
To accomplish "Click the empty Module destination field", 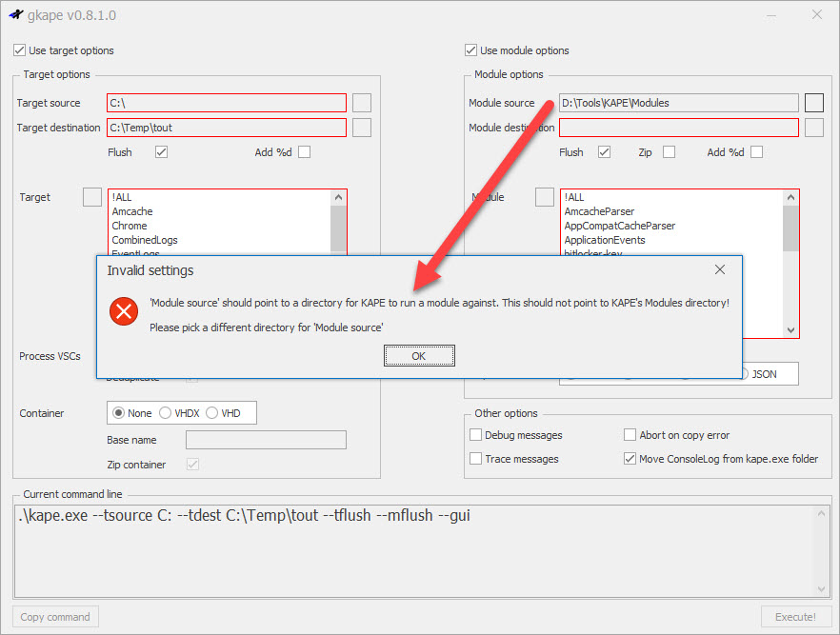I will (x=679, y=128).
